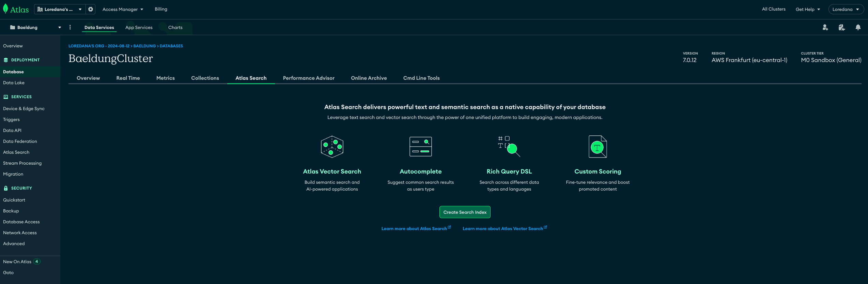This screenshot has width=868, height=284.
Task: Open Learn more about Atlas Vector Search link
Action: pyautogui.click(x=505, y=228)
